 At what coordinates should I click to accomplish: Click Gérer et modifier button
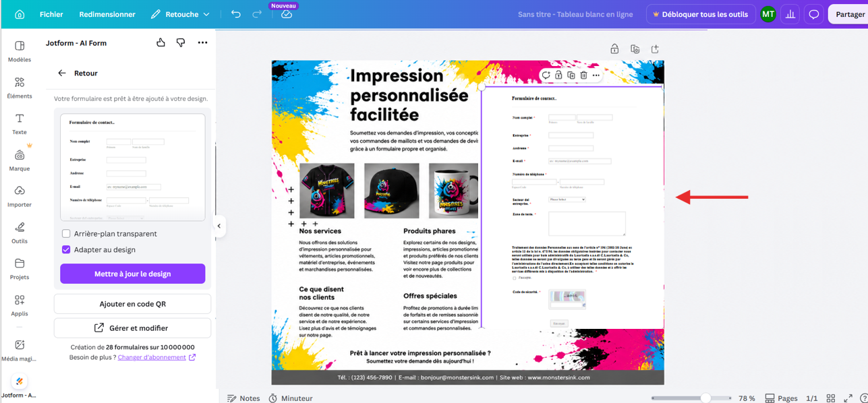pyautogui.click(x=133, y=328)
